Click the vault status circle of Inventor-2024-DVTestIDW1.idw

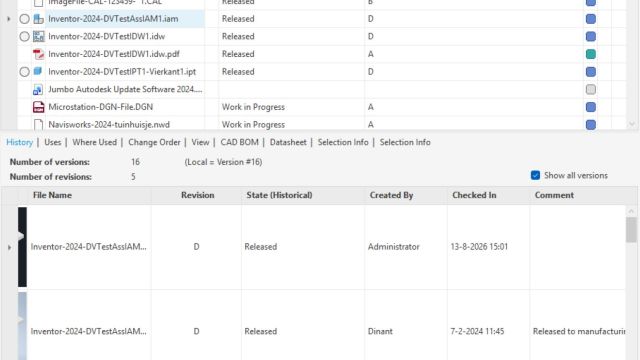(24, 36)
